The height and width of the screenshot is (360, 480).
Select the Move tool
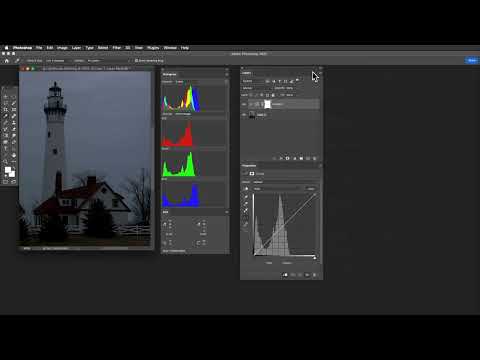6,97
